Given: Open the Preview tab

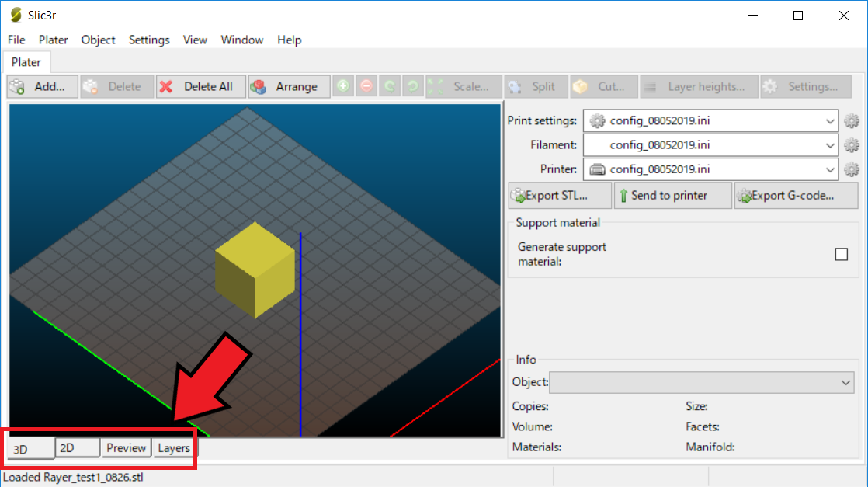Looking at the screenshot, I should click(x=127, y=447).
